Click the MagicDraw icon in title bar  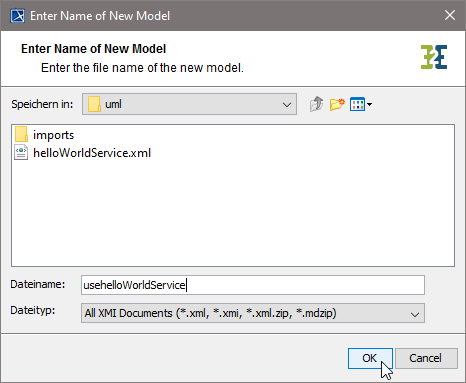17,15
